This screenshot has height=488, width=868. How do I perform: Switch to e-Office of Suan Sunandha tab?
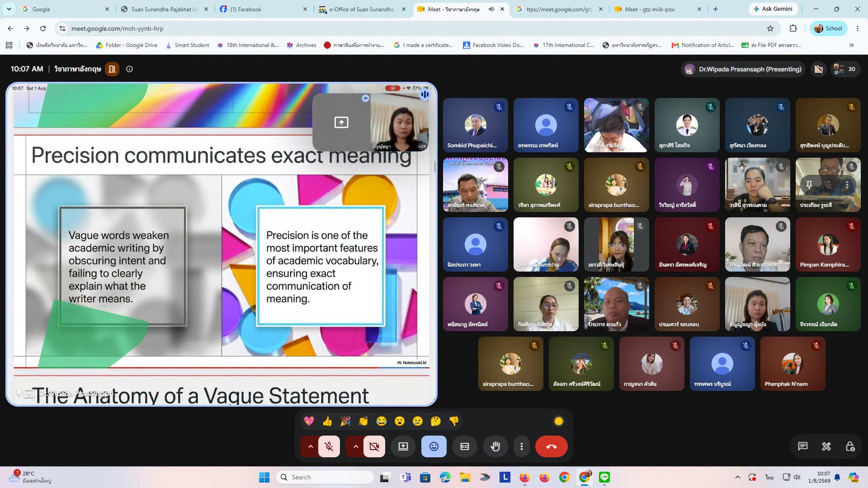coord(362,9)
